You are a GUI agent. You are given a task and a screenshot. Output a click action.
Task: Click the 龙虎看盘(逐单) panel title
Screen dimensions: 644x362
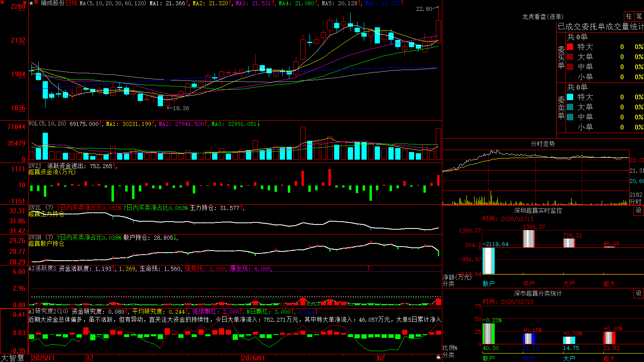point(543,16)
